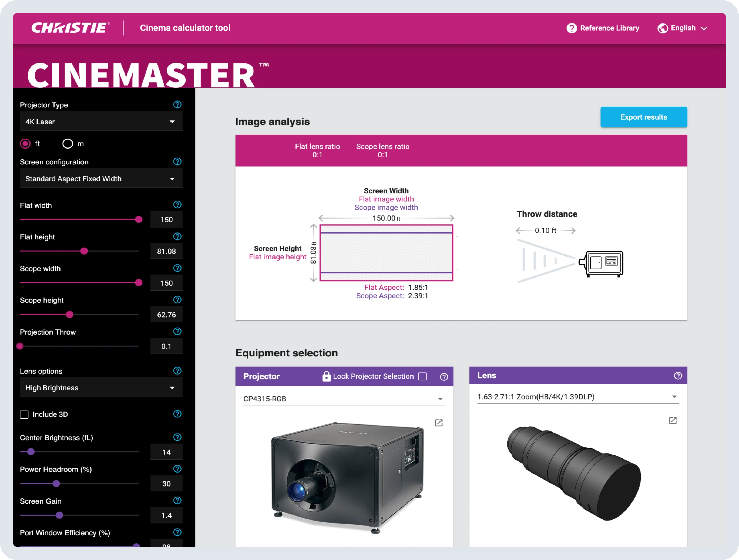Image resolution: width=739 pixels, height=560 pixels.
Task: Click the '0.10 ft' throw distance value
Action: click(545, 230)
